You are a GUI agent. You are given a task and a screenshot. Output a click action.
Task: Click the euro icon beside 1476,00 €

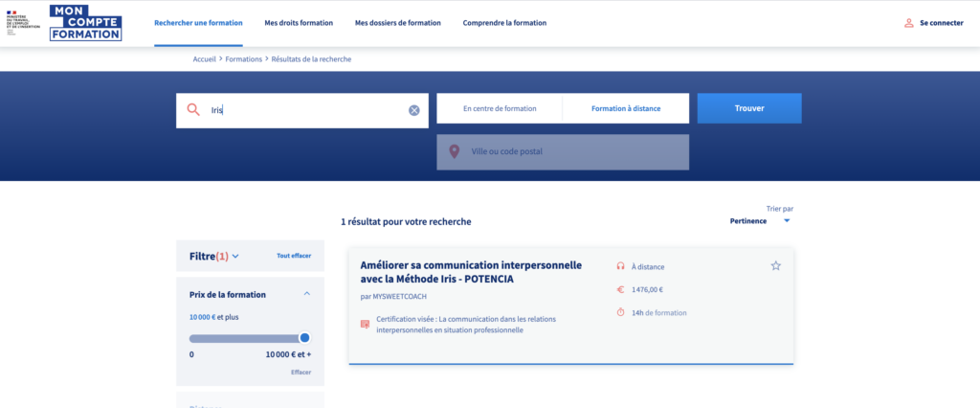pos(620,290)
